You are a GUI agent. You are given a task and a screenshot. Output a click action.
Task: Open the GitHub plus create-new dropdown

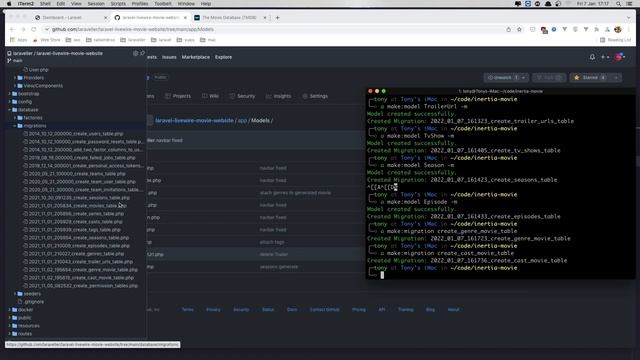605,57
